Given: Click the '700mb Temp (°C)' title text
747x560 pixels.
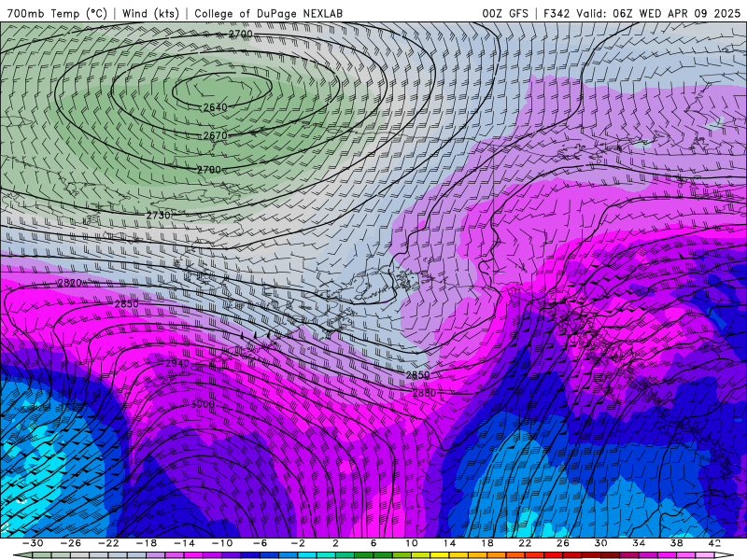Looking at the screenshot, I should pyautogui.click(x=57, y=13).
